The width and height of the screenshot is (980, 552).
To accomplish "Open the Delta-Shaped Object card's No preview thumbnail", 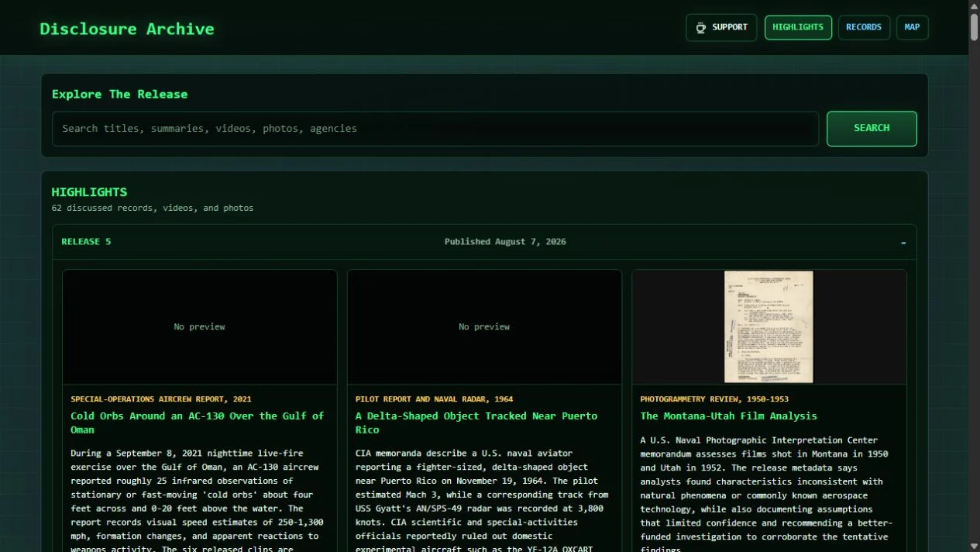I will pos(484,326).
